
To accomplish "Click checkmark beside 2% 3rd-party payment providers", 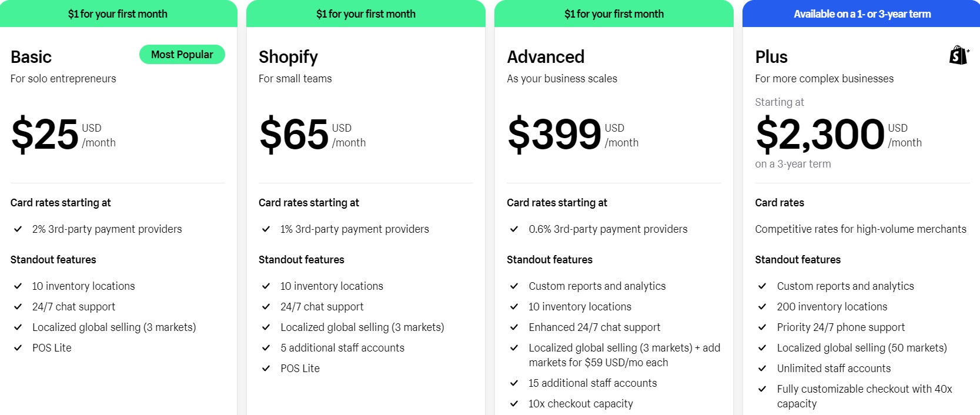I will coord(18,229).
